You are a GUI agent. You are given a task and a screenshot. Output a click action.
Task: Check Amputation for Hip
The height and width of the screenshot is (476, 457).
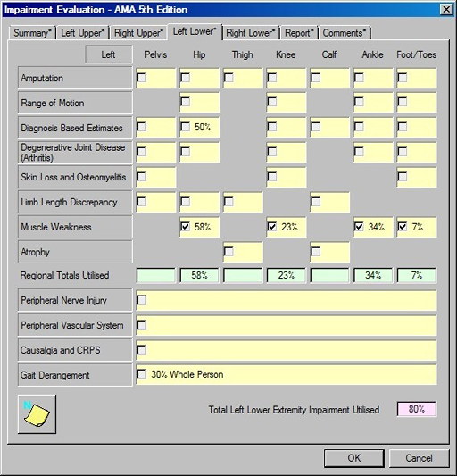[186, 78]
